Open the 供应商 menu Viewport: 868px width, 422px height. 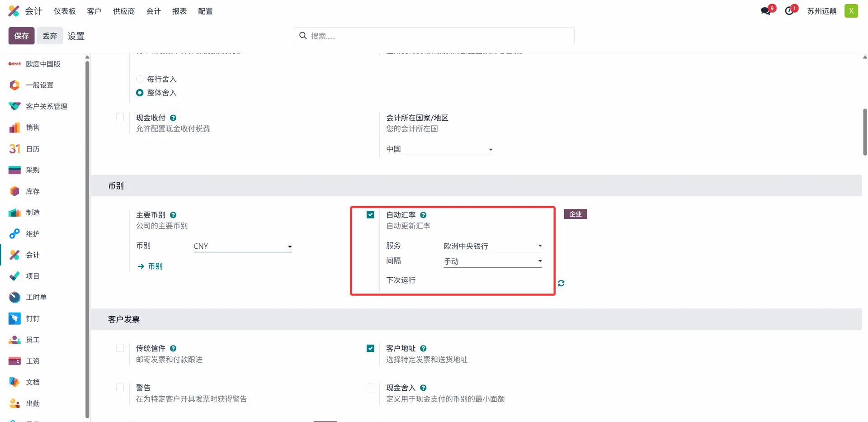124,11
